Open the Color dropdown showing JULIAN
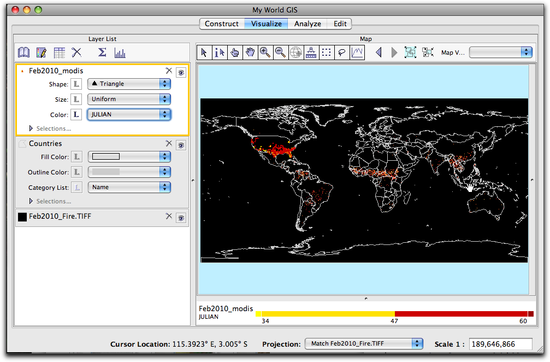 click(x=129, y=115)
